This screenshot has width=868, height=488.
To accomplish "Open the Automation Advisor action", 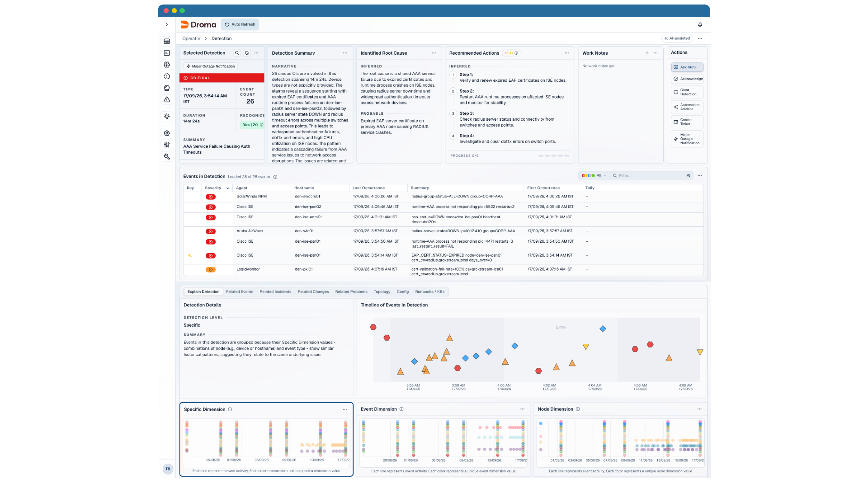I will click(x=687, y=107).
